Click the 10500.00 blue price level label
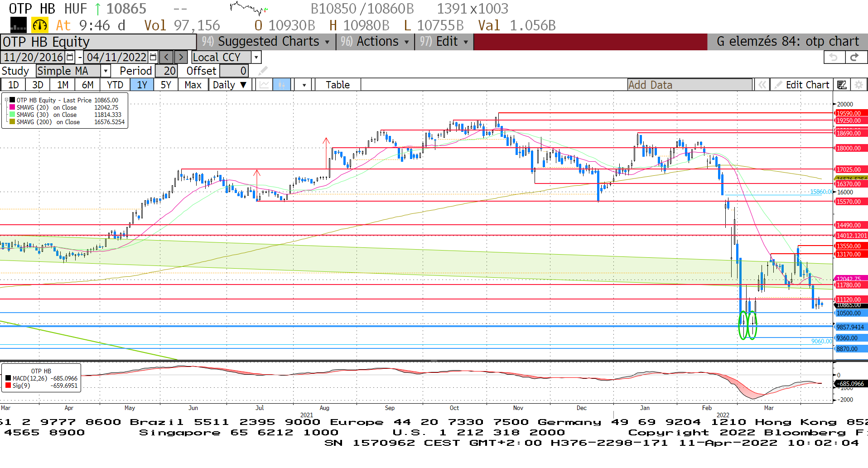This screenshot has width=868, height=468. point(850,313)
